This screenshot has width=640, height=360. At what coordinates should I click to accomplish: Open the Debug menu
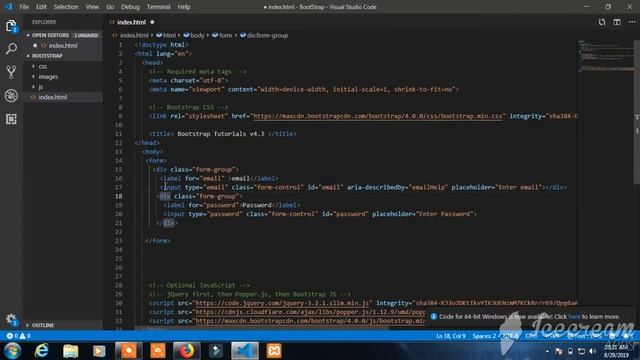130,7
